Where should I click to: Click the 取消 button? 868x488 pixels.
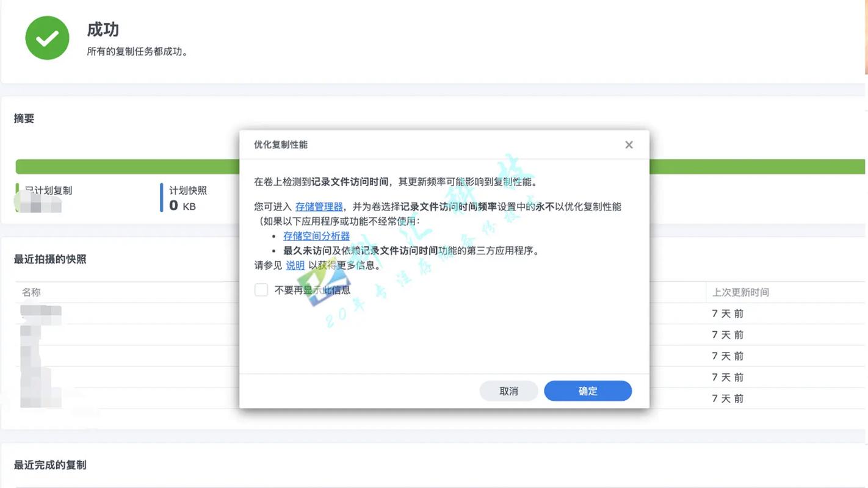(x=508, y=391)
